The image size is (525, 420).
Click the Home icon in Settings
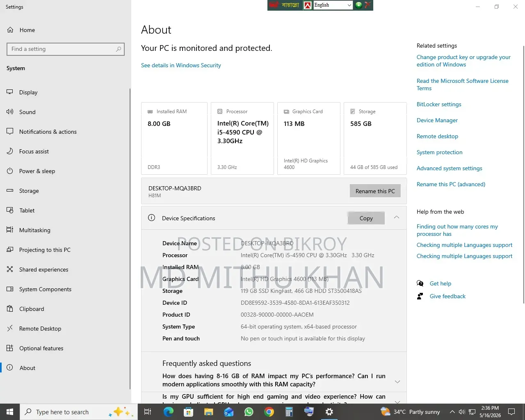10,30
